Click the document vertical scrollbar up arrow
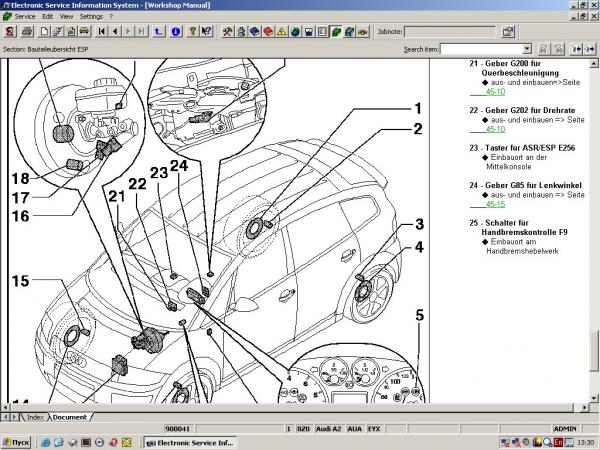 593,63
